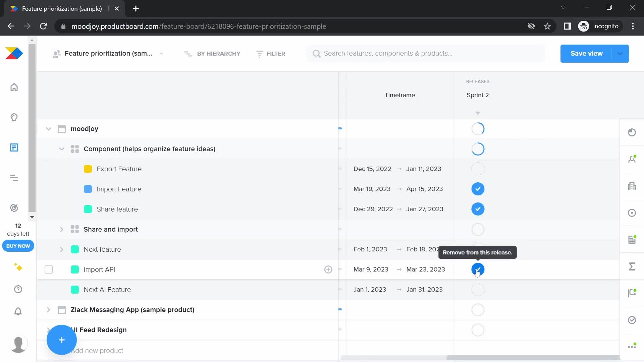
Task: Click the green status swatch of Share feature
Action: click(x=88, y=209)
